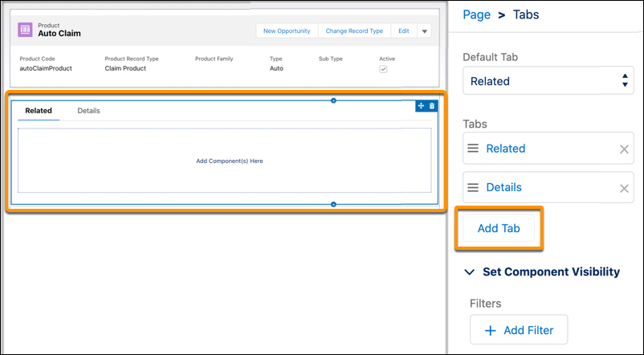Screen dimensions: 644x355
Task: Click the Filters label
Action: (486, 304)
